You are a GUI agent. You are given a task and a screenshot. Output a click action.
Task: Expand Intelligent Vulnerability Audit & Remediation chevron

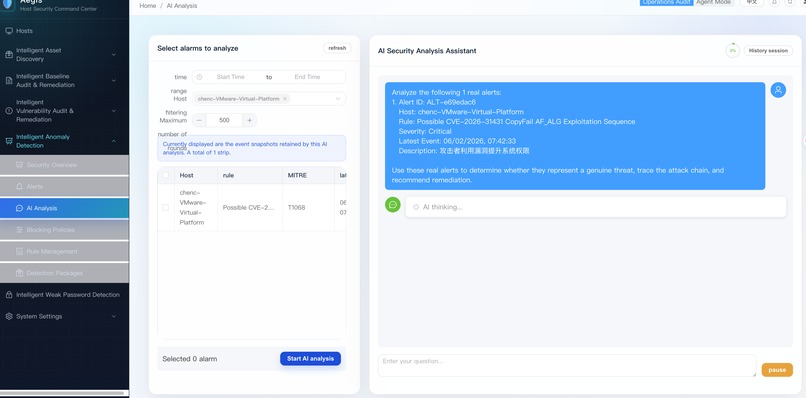point(114,111)
